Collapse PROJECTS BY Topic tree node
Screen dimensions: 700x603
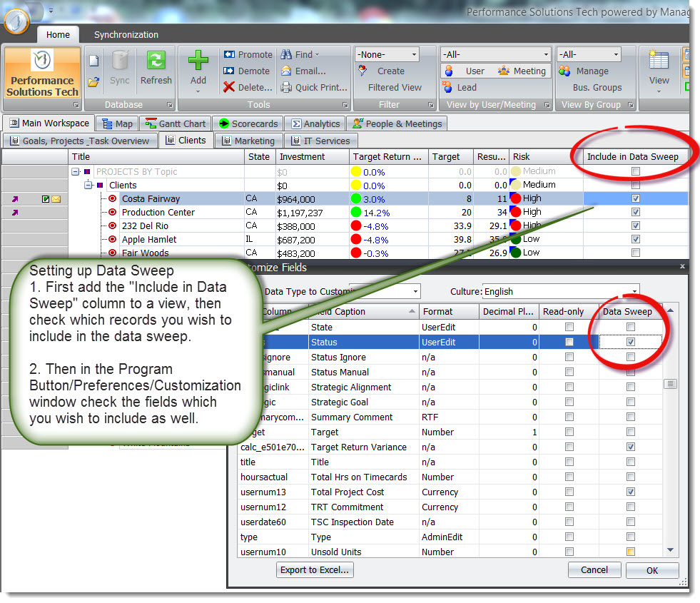(76, 171)
